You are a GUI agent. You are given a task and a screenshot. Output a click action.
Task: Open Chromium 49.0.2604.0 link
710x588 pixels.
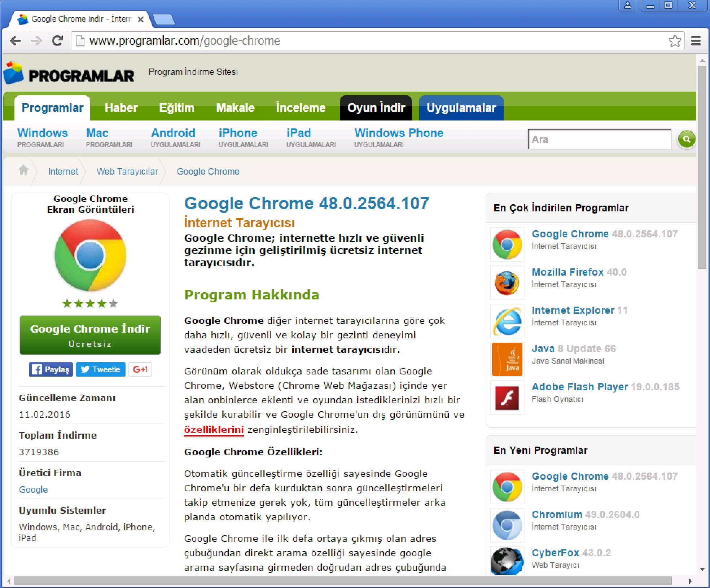586,514
